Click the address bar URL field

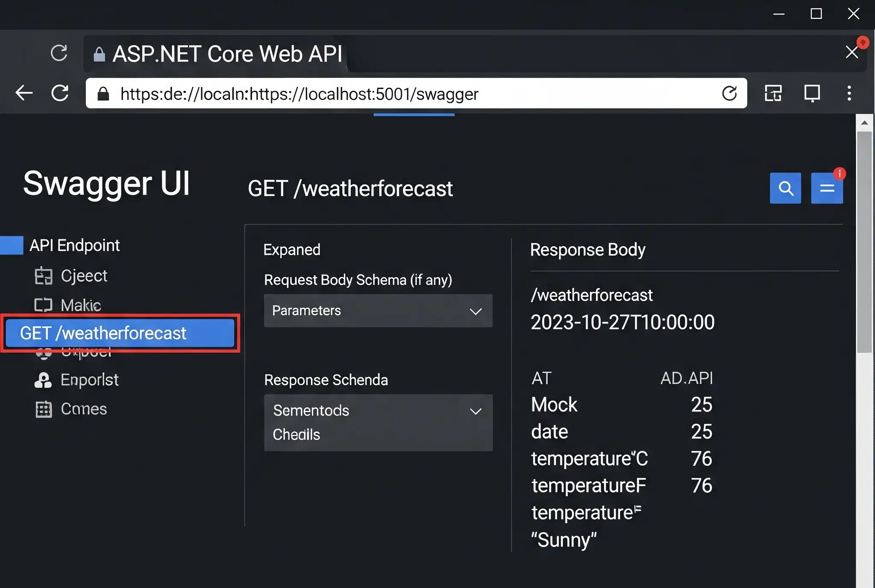tap(416, 93)
